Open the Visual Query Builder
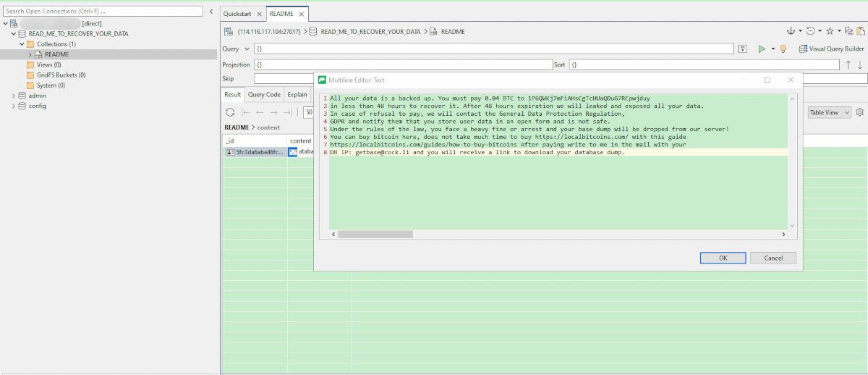Image resolution: width=868 pixels, height=375 pixels. tap(831, 49)
